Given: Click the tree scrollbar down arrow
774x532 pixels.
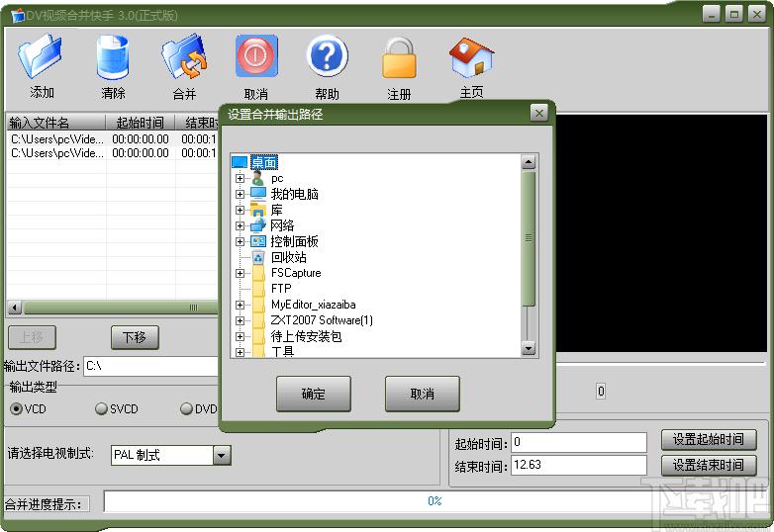Looking at the screenshot, I should coord(529,349).
